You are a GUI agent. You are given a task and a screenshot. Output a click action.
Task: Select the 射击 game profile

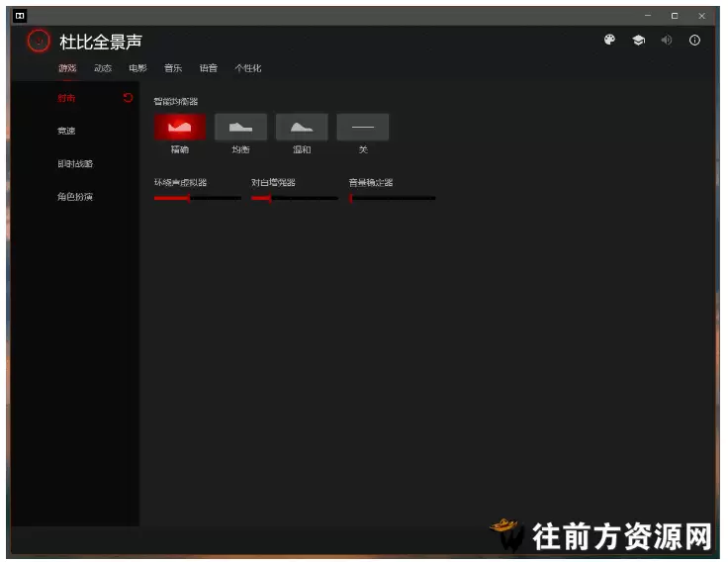click(66, 98)
